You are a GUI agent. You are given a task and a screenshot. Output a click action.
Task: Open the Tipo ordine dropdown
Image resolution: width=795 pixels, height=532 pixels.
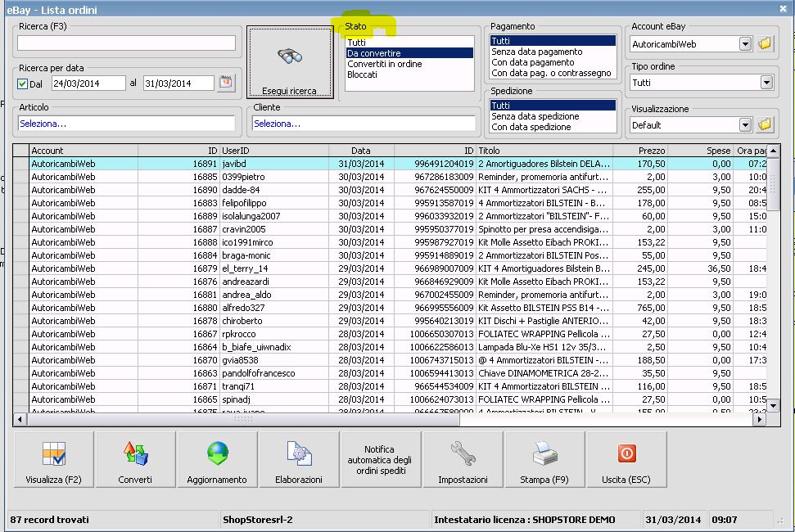766,83
